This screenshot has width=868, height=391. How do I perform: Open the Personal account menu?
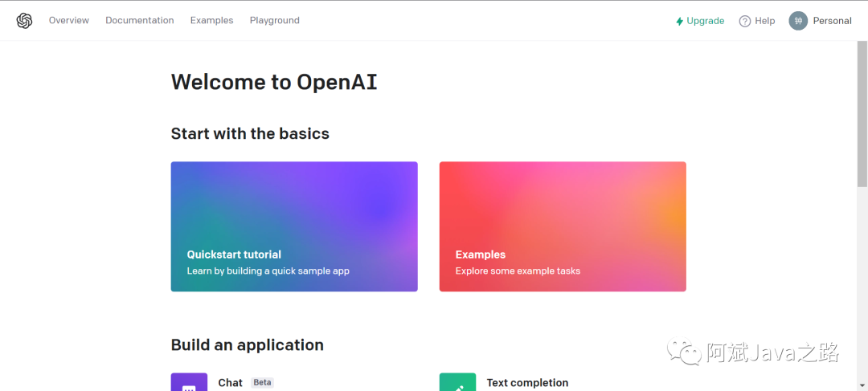coord(832,21)
